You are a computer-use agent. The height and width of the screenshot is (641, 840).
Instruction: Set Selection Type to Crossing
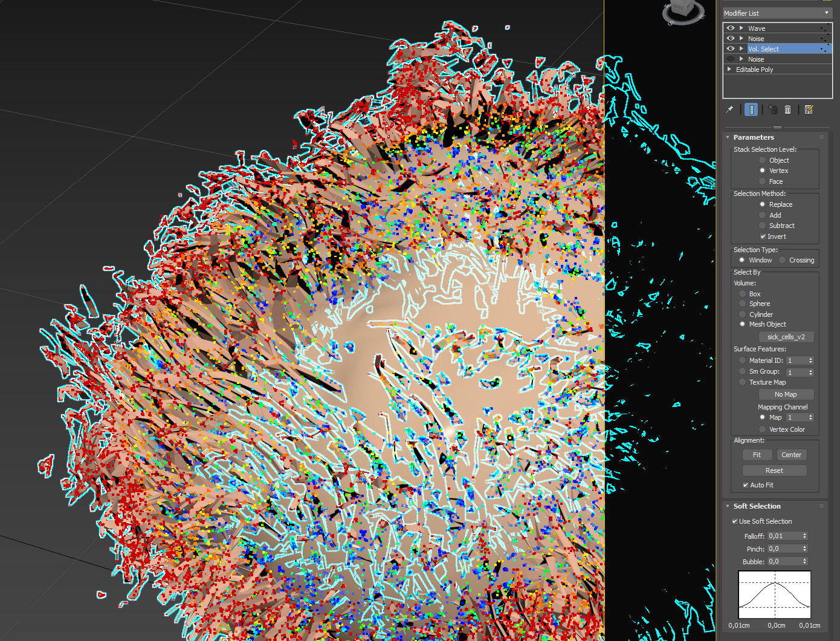click(783, 260)
